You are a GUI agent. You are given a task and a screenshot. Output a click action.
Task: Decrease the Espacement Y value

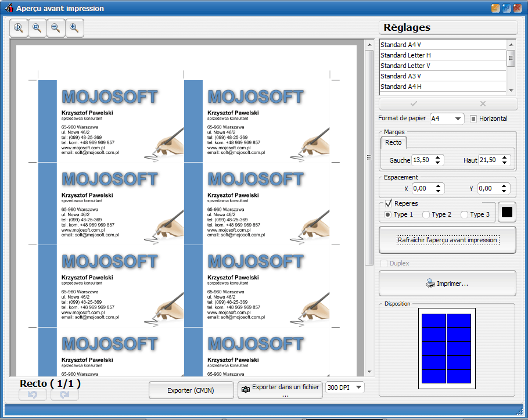504,191
